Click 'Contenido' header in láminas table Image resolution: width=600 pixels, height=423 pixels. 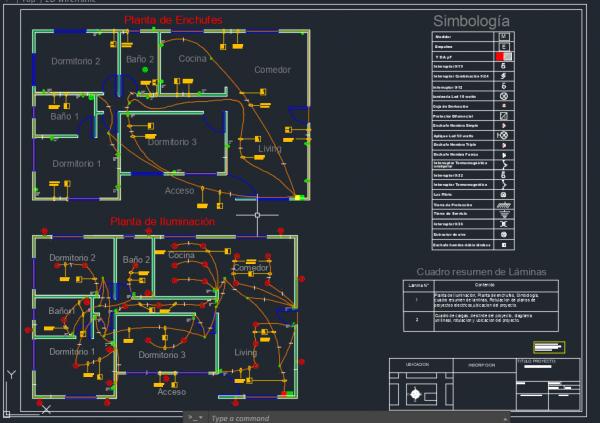[x=484, y=285]
